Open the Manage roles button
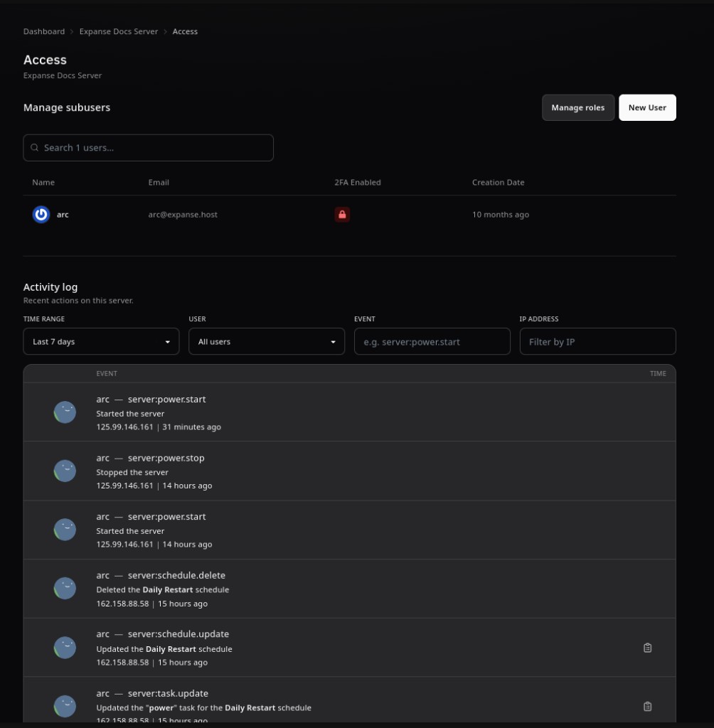Image resolution: width=714 pixels, height=728 pixels. click(x=578, y=108)
